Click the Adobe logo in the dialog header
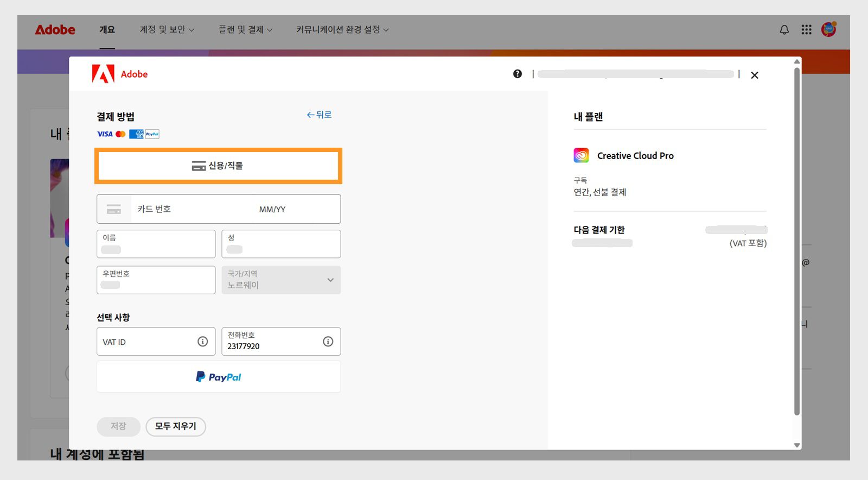The height and width of the screenshot is (480, 868). (120, 74)
